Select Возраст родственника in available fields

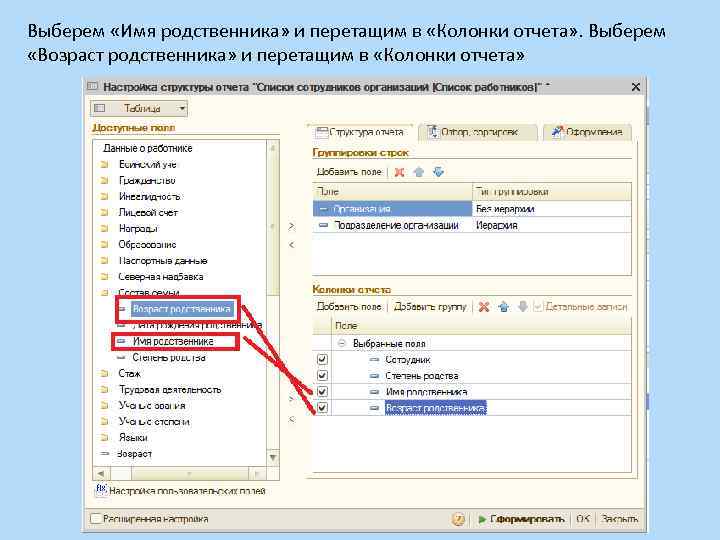pyautogui.click(x=181, y=309)
